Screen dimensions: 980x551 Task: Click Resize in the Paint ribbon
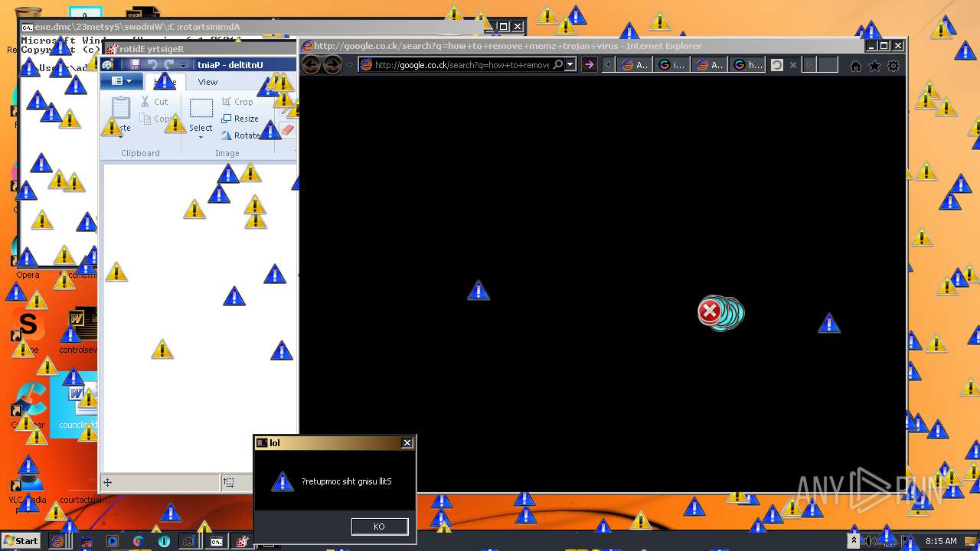click(240, 119)
